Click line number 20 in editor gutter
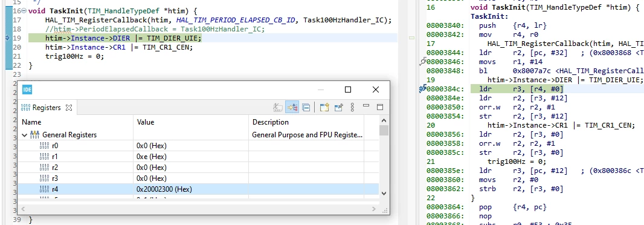 click(x=17, y=47)
